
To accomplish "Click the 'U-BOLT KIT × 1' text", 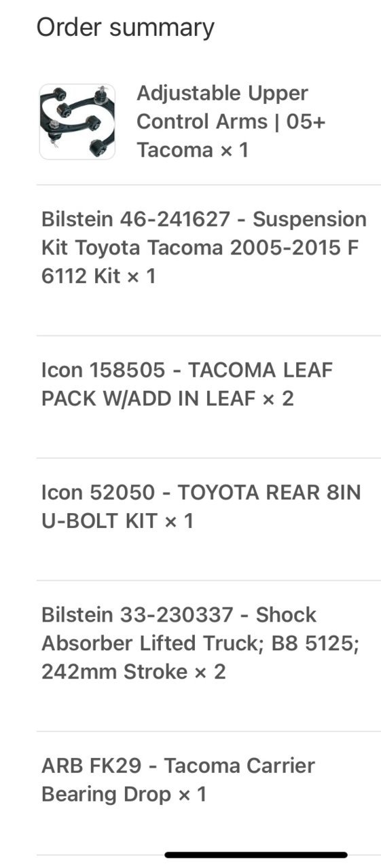I will pyautogui.click(x=117, y=521).
